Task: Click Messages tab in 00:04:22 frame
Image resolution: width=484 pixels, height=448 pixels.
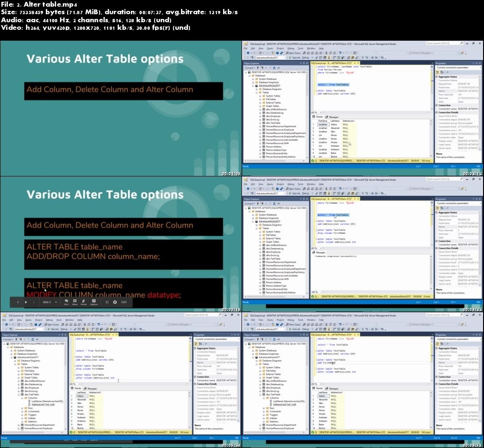Action: point(319,253)
